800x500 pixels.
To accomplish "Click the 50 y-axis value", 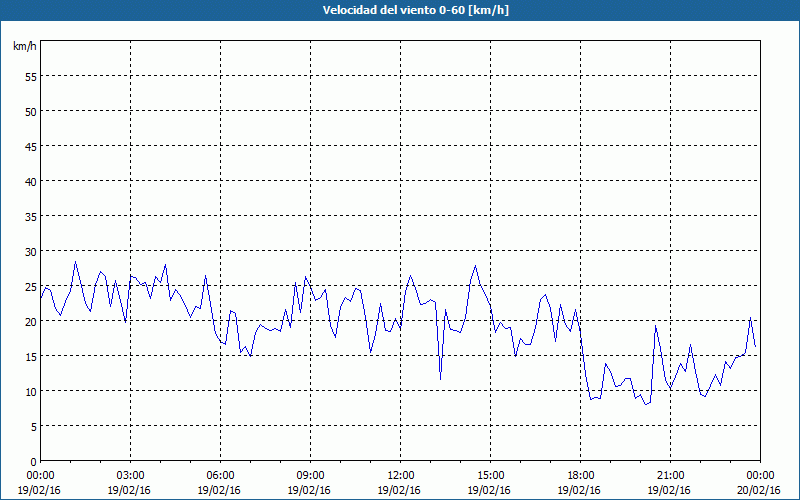I will pos(31,112).
